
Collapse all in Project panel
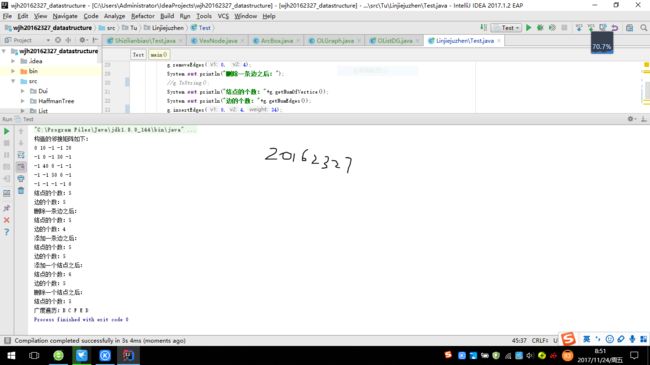(68, 40)
